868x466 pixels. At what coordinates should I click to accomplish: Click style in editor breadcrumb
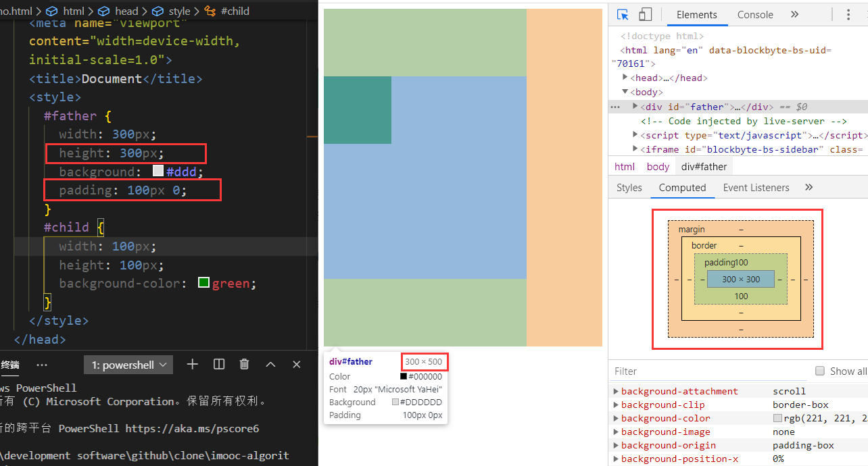[179, 11]
